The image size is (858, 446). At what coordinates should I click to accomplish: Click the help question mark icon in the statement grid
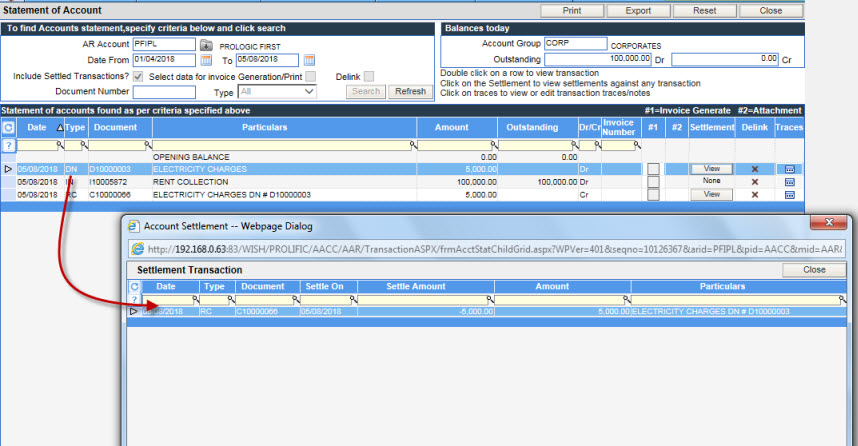8,145
